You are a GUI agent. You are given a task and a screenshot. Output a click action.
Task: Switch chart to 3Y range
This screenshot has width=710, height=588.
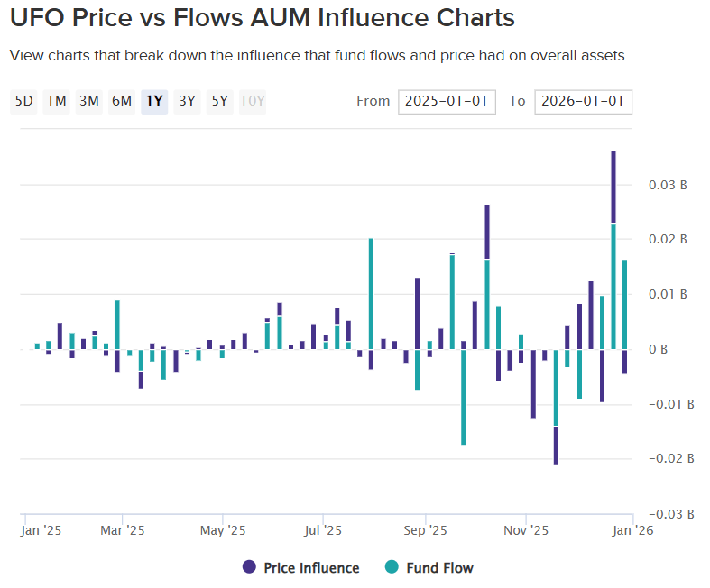187,101
